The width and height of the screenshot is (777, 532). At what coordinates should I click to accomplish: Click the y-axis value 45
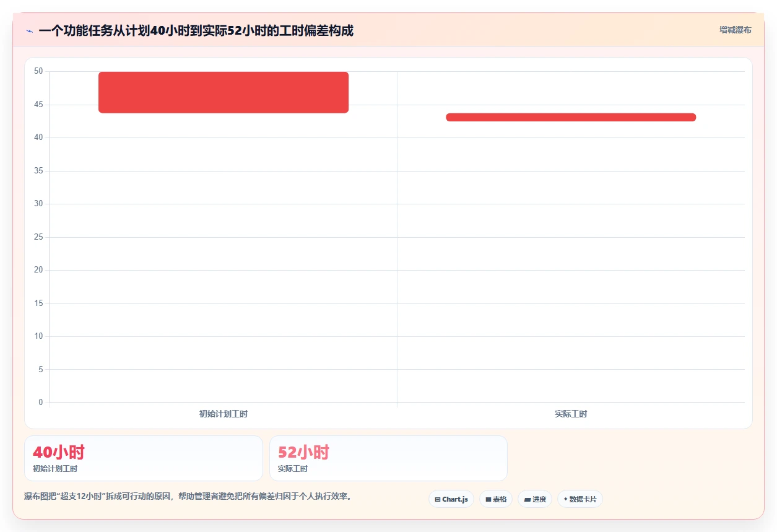pyautogui.click(x=38, y=105)
